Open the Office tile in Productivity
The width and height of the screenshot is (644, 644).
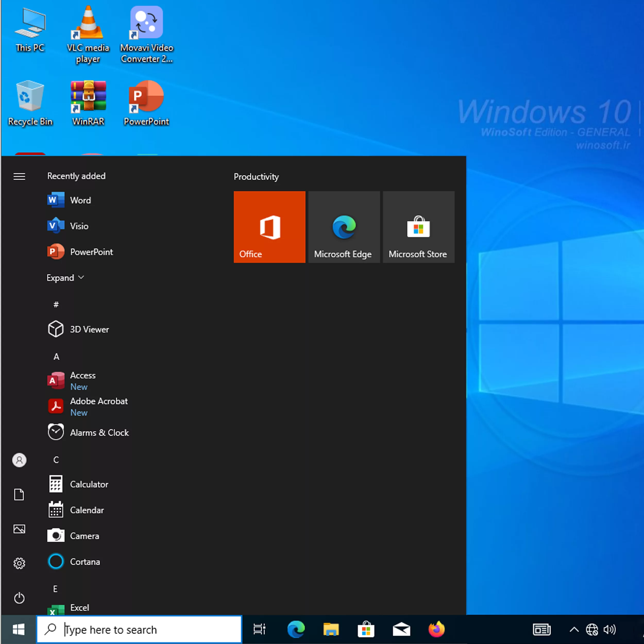pos(269,227)
